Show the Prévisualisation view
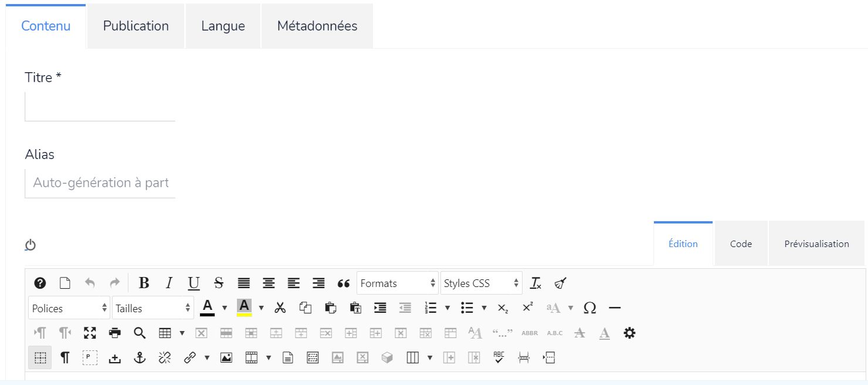The height and width of the screenshot is (385, 868). (816, 244)
